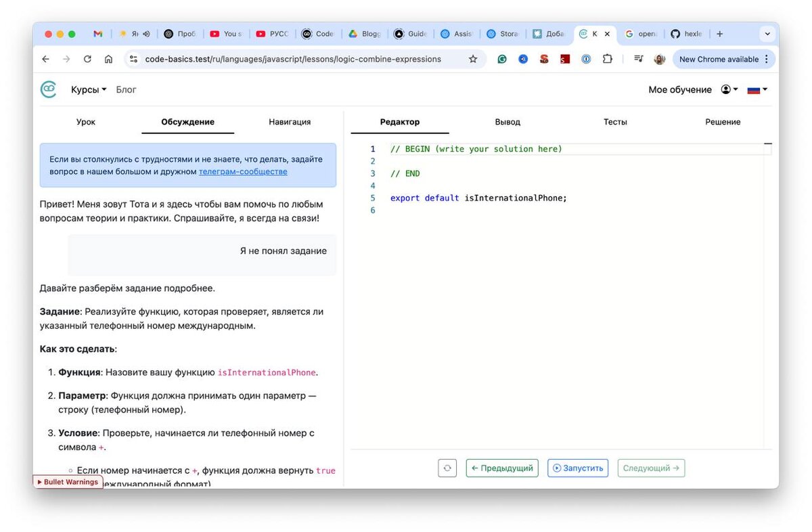Click inside the code editor's second line
The height and width of the screenshot is (532, 812).
click(x=575, y=161)
